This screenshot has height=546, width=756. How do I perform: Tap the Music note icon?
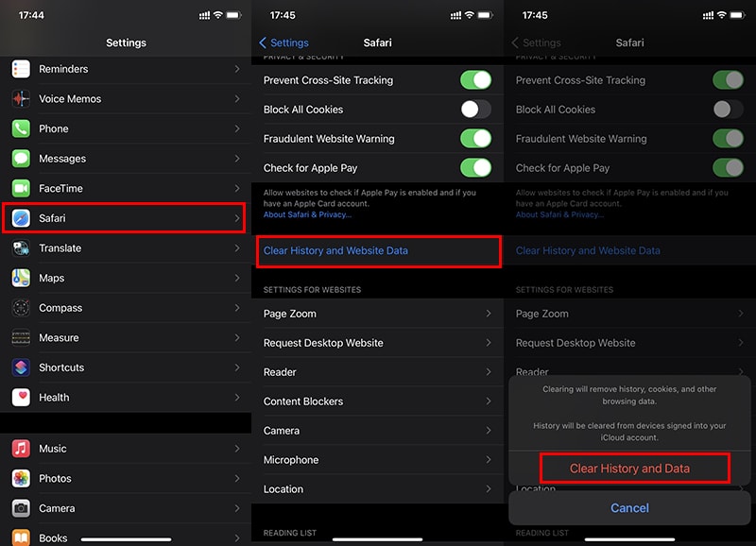tap(21, 449)
